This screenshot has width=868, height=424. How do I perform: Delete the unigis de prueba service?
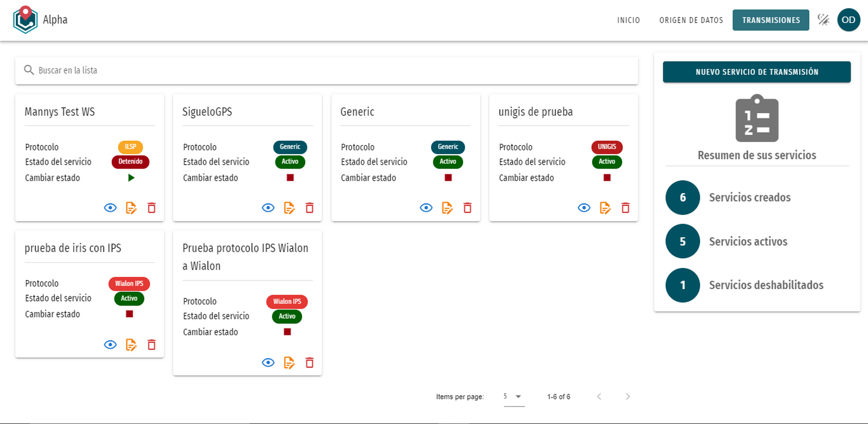[x=626, y=208]
